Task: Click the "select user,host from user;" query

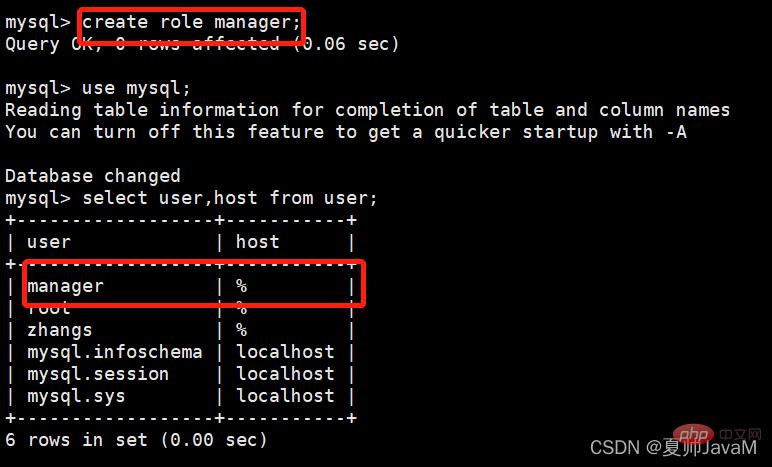Action: pyautogui.click(x=230, y=198)
